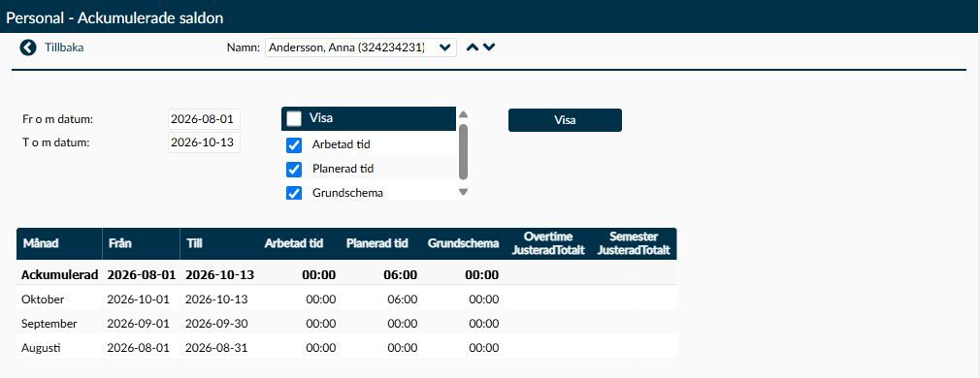980x378 pixels.
Task: Click the Planerad tid column header
Action: (x=376, y=243)
